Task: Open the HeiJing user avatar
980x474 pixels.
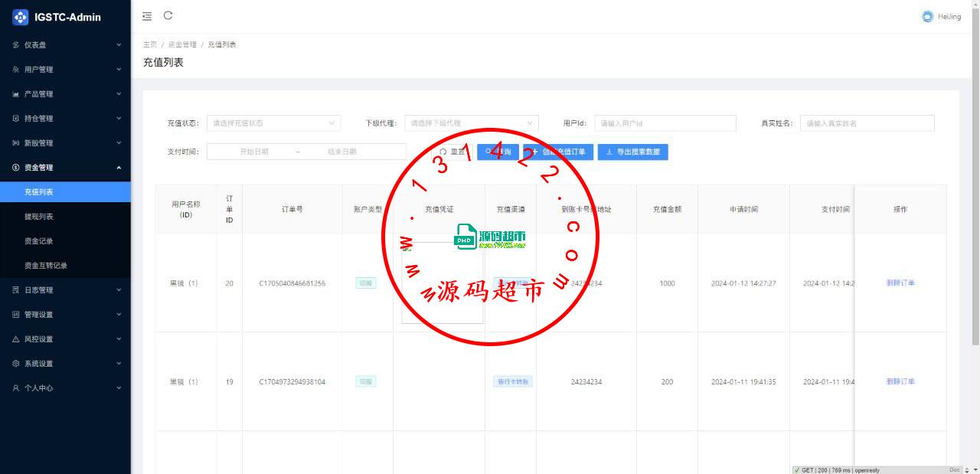Action: click(x=928, y=16)
